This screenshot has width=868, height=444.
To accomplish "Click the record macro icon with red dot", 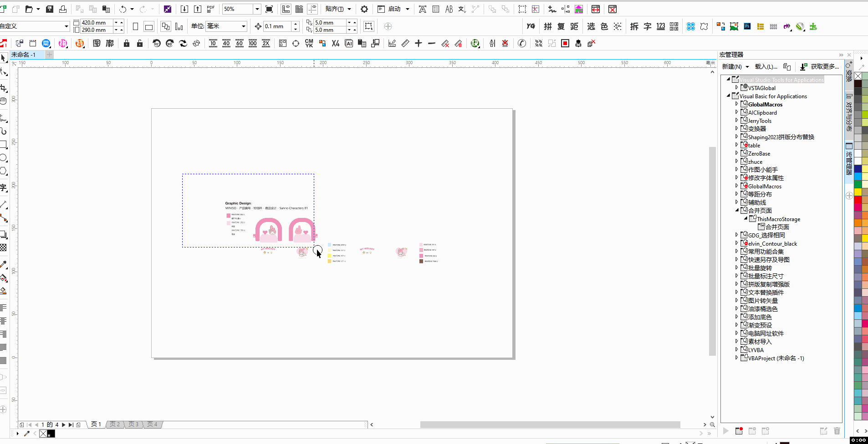I will 739,431.
